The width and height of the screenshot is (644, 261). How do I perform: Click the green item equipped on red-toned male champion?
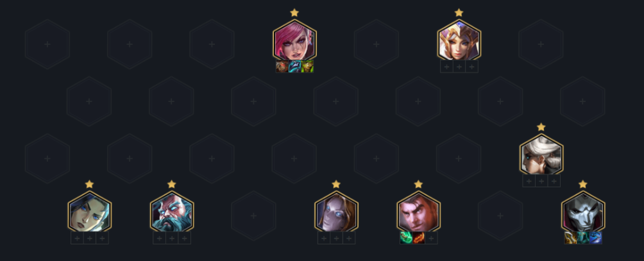(406, 238)
